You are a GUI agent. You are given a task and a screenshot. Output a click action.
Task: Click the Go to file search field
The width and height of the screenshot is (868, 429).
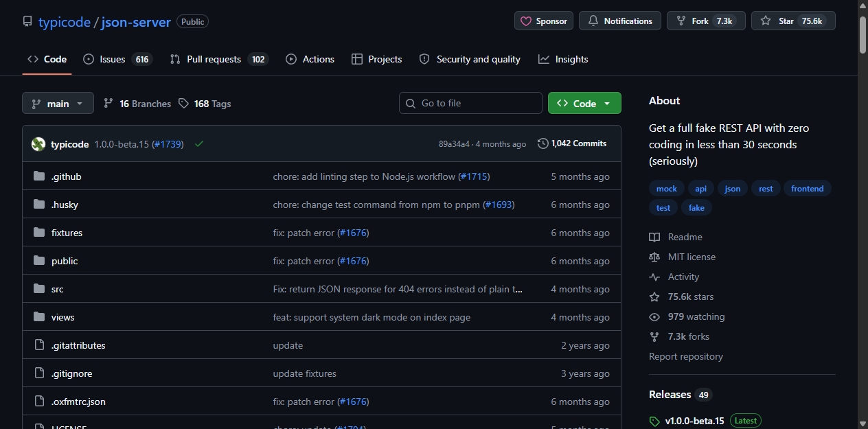pyautogui.click(x=470, y=103)
